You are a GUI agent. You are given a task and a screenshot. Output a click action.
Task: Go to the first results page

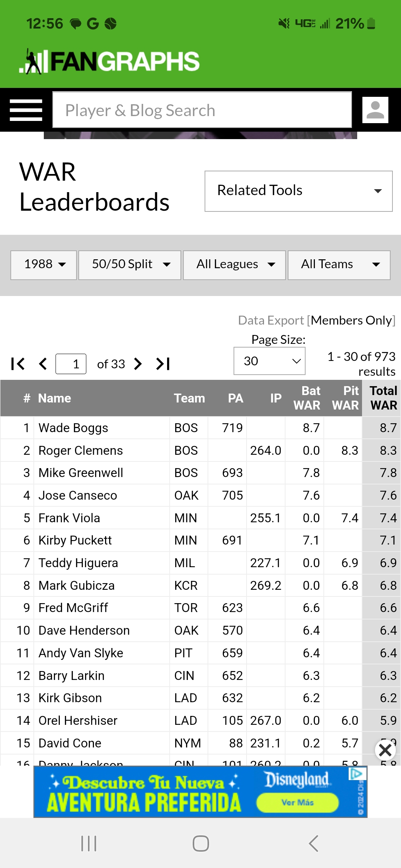[x=18, y=364]
